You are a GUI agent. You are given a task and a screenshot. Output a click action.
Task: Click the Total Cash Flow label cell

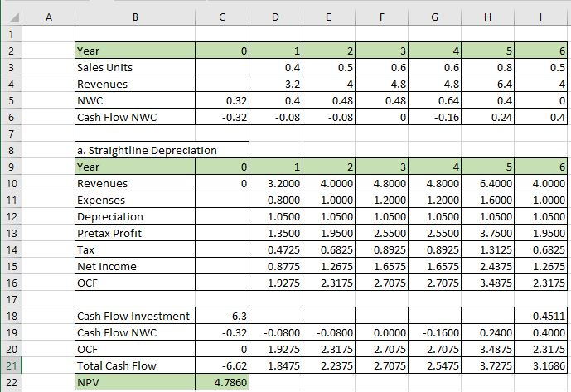point(133,365)
